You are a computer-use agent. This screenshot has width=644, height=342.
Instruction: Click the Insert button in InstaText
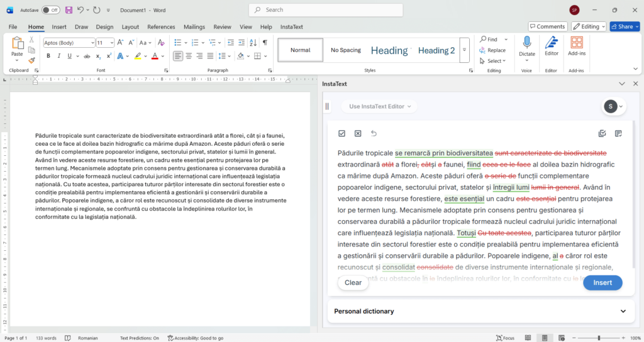pos(602,282)
